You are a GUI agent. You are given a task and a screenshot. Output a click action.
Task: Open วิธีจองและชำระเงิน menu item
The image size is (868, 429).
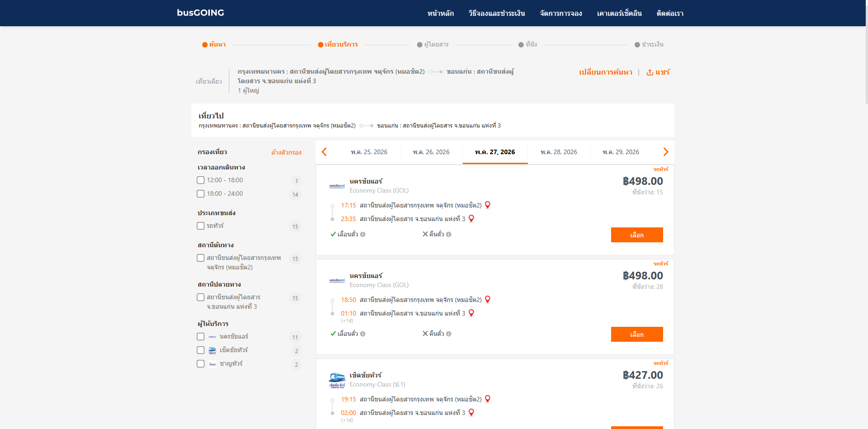[497, 13]
